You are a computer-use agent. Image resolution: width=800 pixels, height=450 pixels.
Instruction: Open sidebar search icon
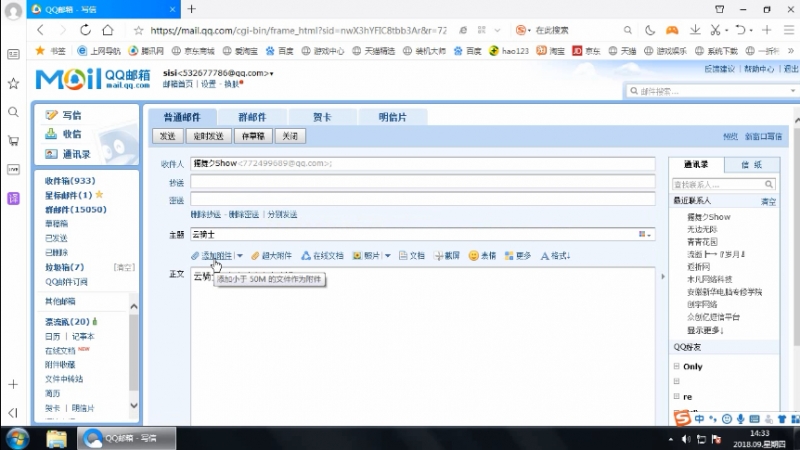tap(13, 112)
